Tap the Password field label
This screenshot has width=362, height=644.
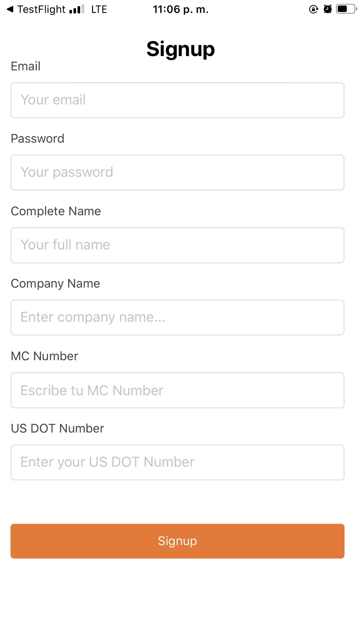click(38, 139)
